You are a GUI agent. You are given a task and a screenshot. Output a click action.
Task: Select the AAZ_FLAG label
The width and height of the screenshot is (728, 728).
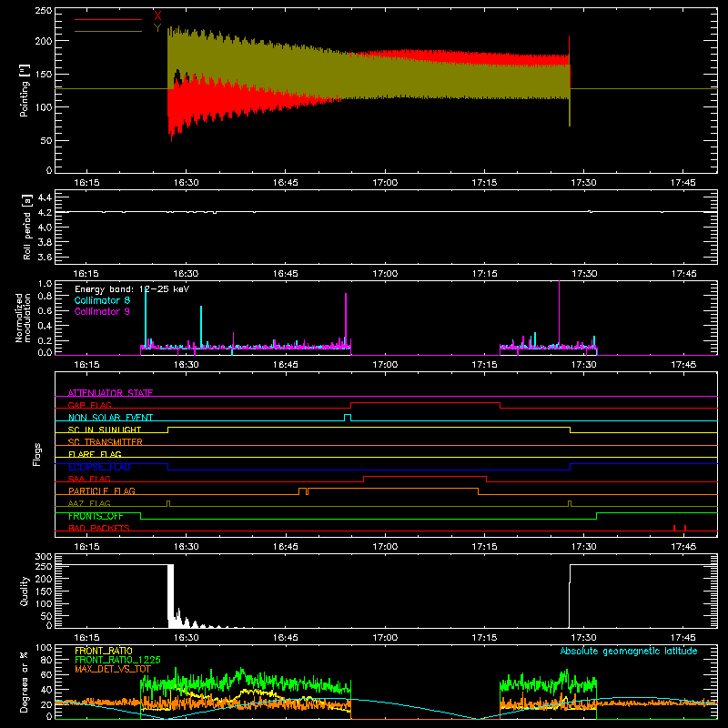click(x=89, y=503)
